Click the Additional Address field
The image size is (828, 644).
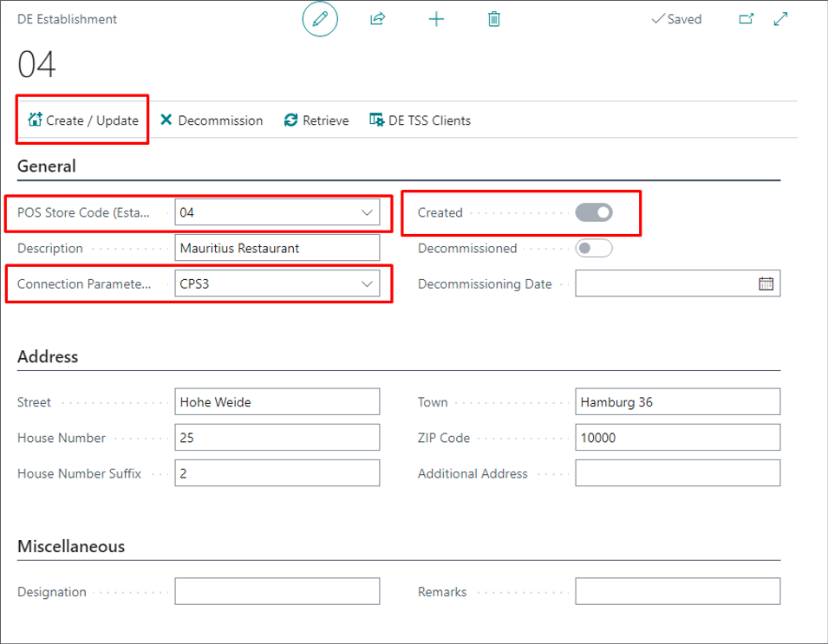(x=677, y=473)
